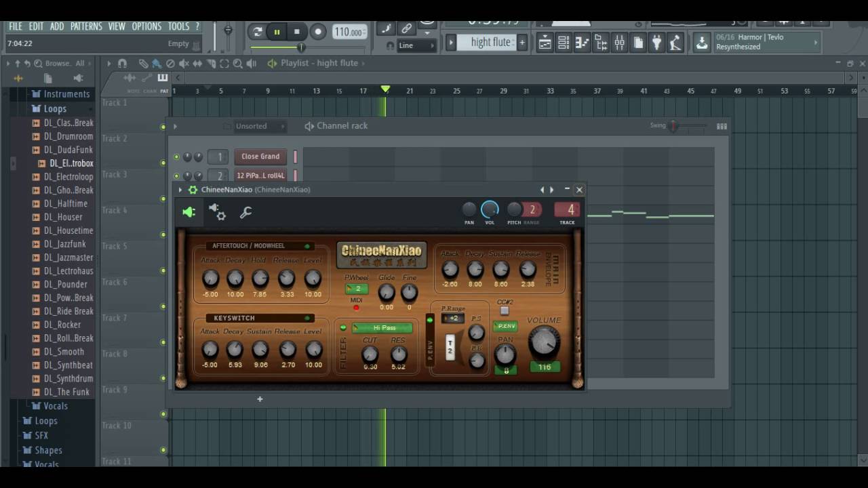
Task: Open the OPTIONS menu
Action: click(146, 26)
